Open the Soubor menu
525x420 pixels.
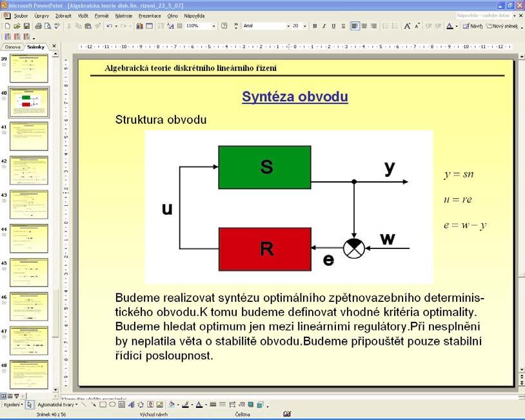pyautogui.click(x=21, y=15)
